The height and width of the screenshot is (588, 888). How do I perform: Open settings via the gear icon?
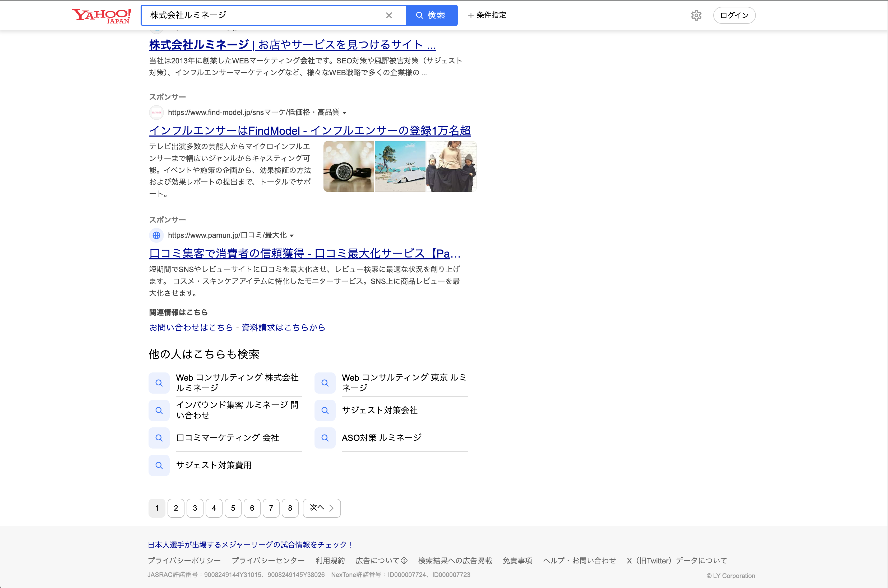click(x=696, y=15)
